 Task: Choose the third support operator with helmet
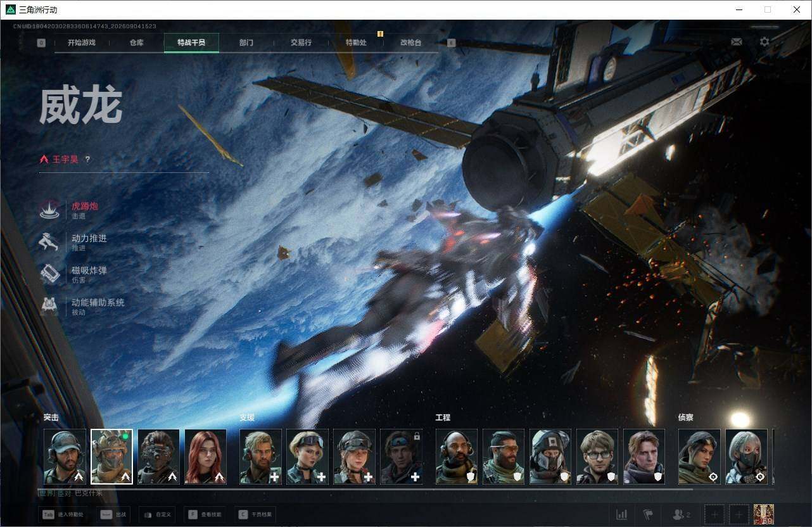(x=355, y=457)
